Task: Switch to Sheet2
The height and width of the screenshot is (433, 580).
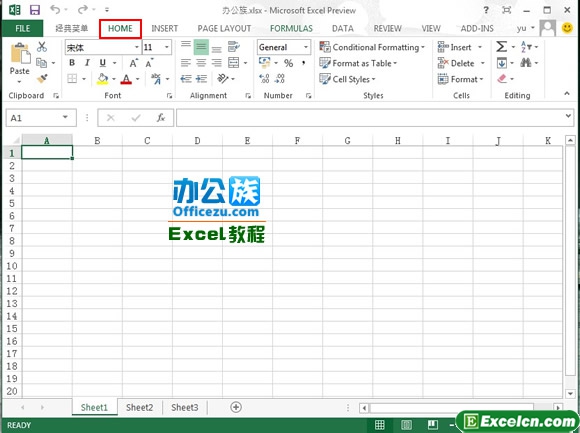Action: [139, 407]
